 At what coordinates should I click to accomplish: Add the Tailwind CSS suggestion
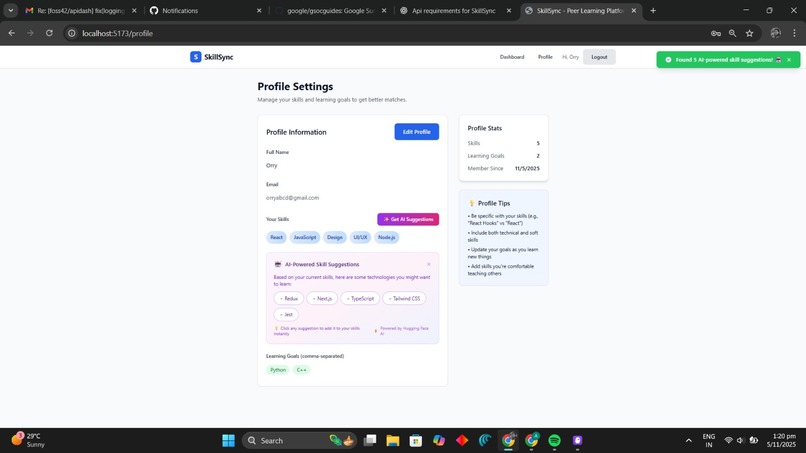tap(404, 298)
